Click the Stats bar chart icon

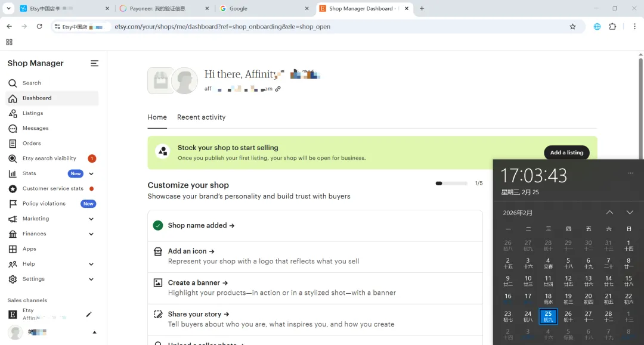pyautogui.click(x=13, y=173)
